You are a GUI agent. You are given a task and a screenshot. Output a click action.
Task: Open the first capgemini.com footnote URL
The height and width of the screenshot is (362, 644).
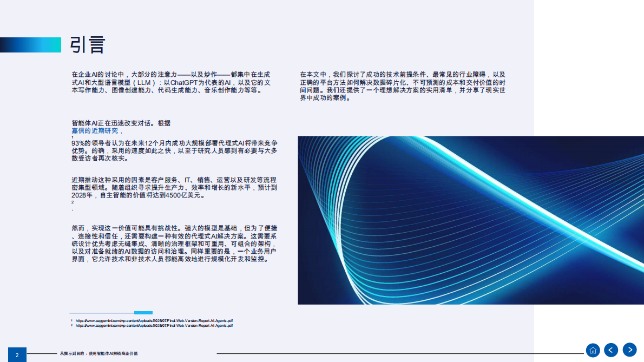(154, 320)
